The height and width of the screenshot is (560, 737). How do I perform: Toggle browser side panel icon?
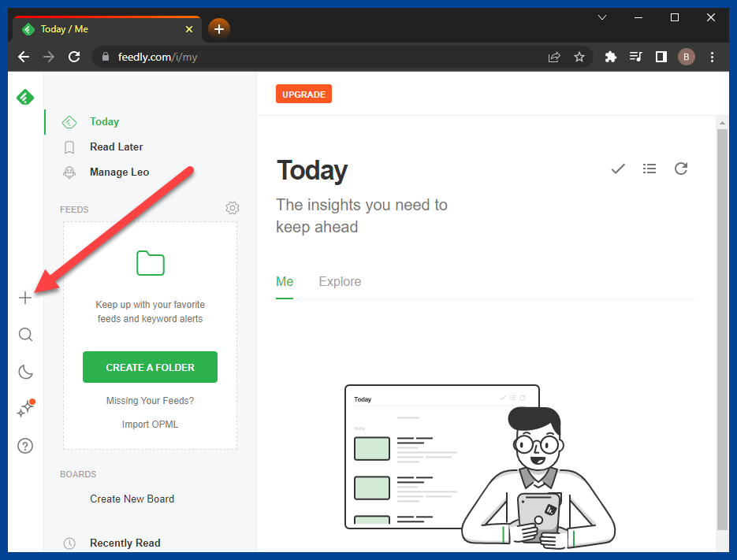coord(661,57)
